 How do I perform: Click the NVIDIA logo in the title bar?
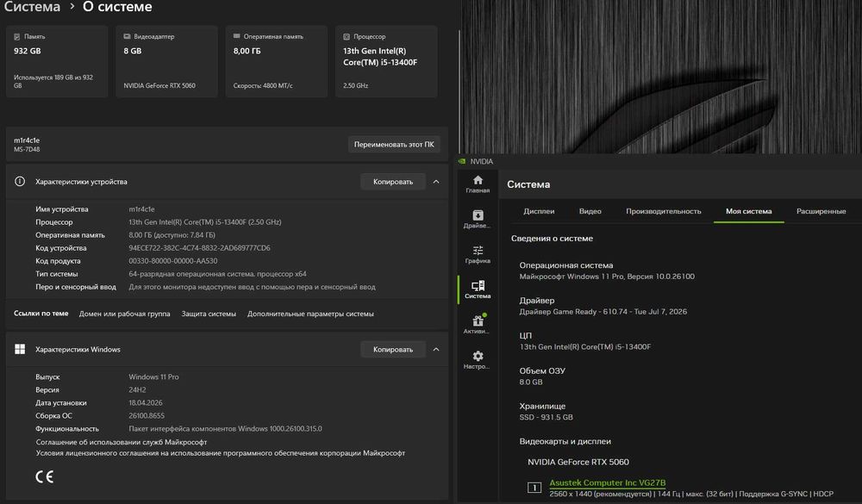point(462,162)
